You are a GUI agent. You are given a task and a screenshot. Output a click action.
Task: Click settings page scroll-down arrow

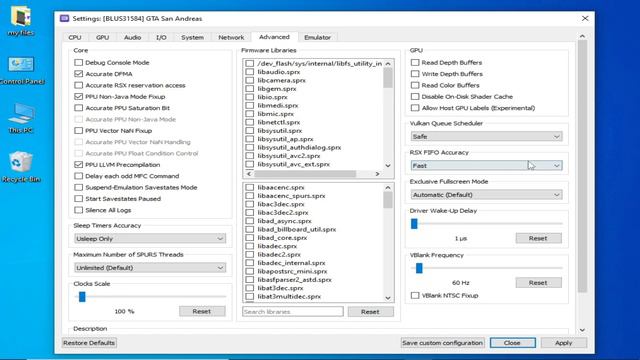point(582,330)
